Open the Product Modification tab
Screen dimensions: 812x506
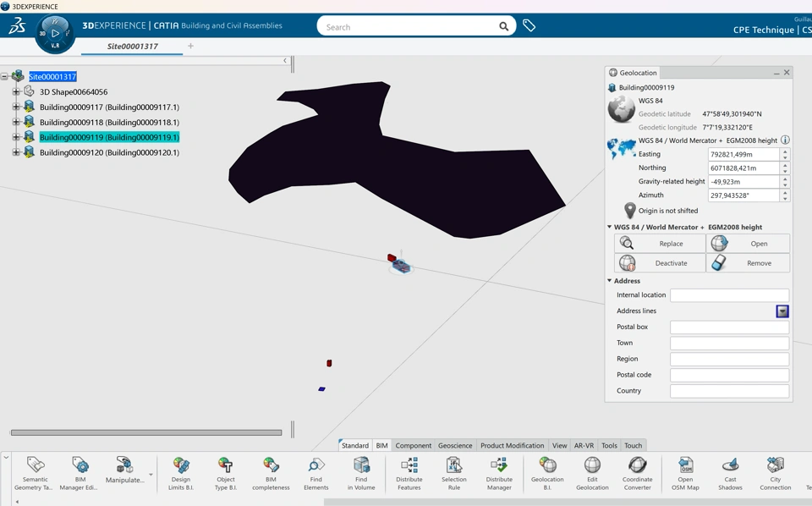513,445
